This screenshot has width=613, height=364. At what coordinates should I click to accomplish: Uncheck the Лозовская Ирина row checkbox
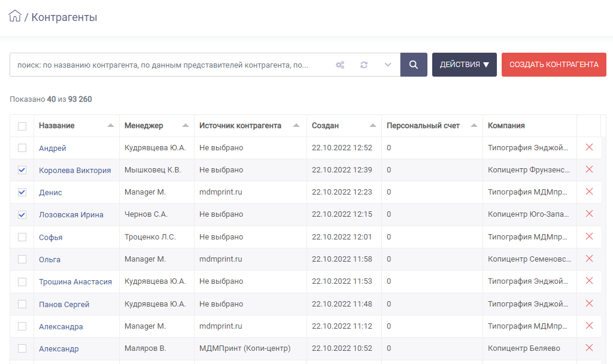pos(22,215)
